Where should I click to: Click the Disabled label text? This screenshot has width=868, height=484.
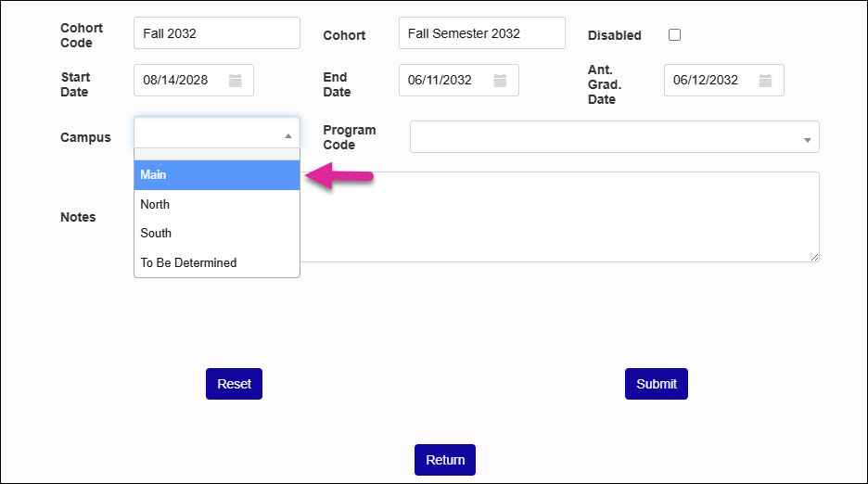tap(615, 35)
